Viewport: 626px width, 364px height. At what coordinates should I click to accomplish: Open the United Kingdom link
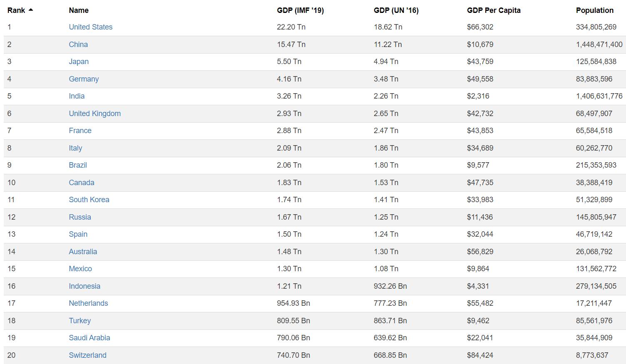[94, 114]
